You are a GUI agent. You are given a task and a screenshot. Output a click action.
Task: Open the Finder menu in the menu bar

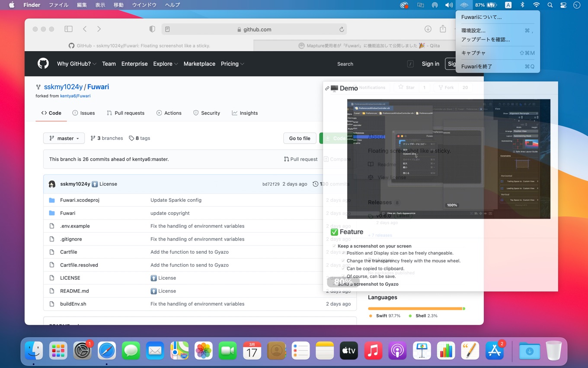click(32, 5)
